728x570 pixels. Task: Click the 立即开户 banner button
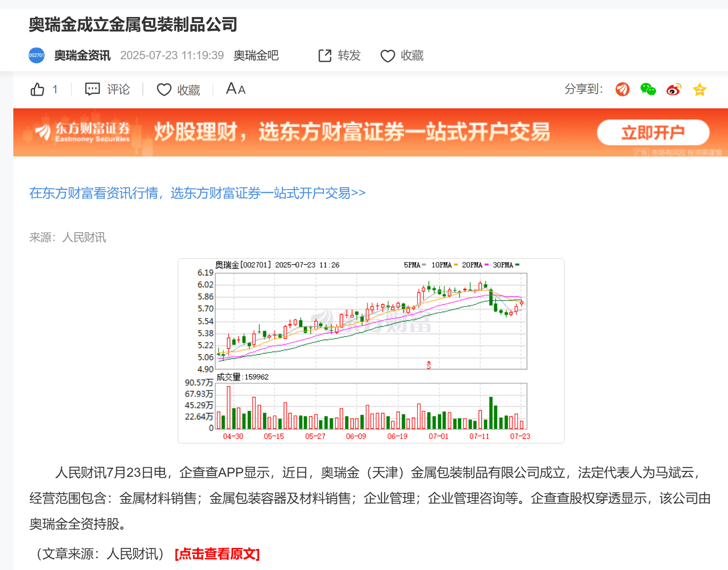[x=653, y=133]
